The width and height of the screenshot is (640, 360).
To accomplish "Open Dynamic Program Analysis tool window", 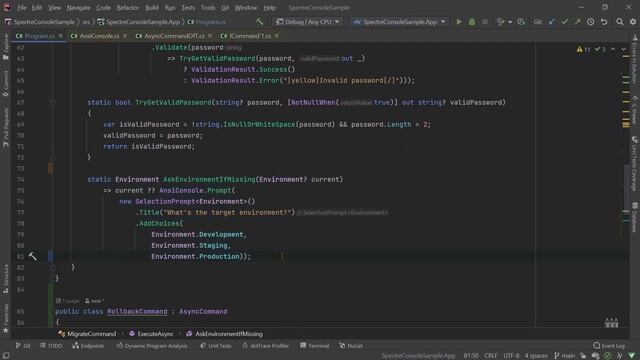I will point(152,346).
